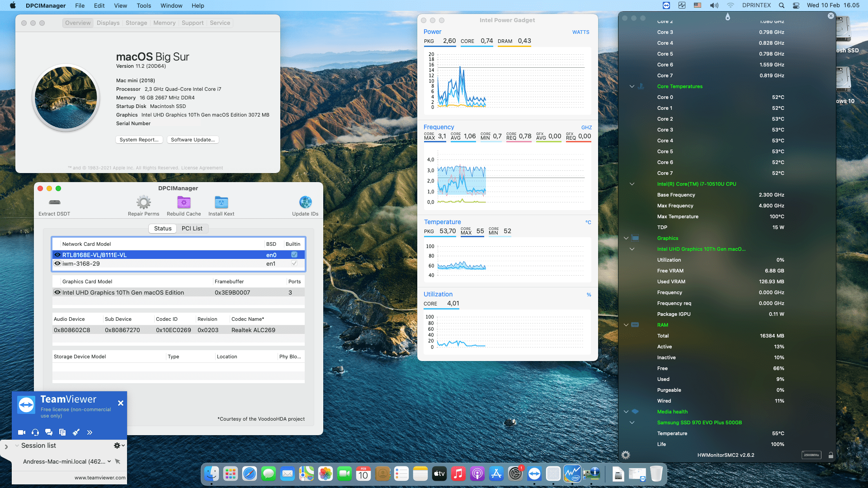The width and height of the screenshot is (868, 488).
Task: Click the Update IDs globe icon
Action: coord(305,202)
